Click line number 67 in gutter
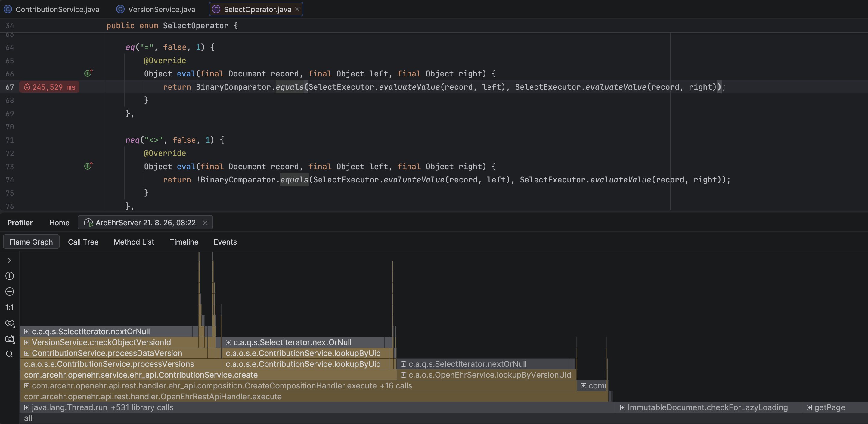 (x=10, y=87)
